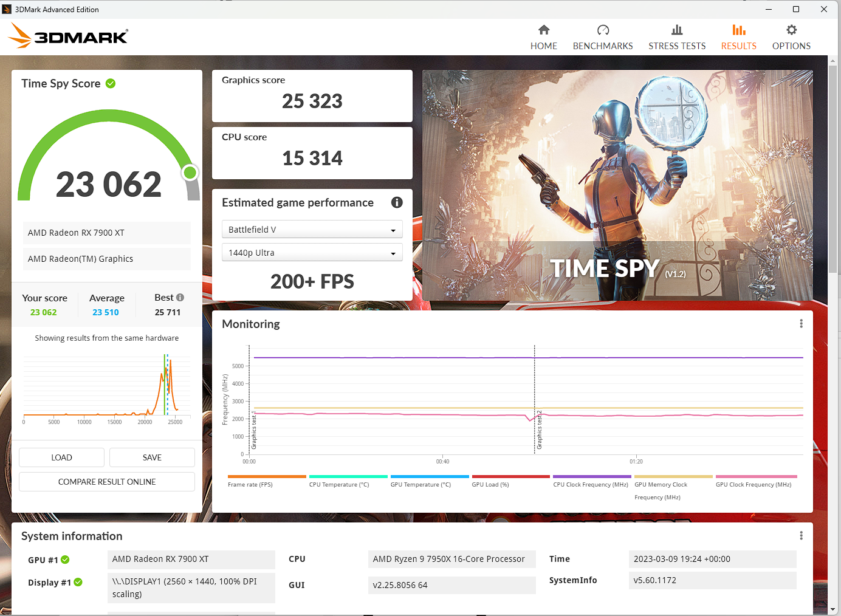
Task: Toggle the Frame rate (FPS) legend series
Action: point(250,484)
